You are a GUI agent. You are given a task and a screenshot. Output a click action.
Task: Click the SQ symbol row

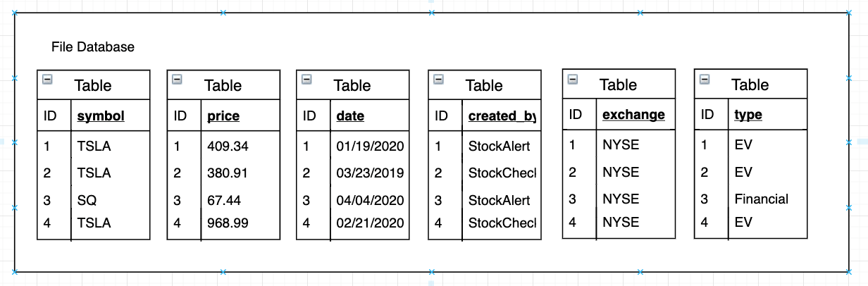pyautogui.click(x=94, y=201)
